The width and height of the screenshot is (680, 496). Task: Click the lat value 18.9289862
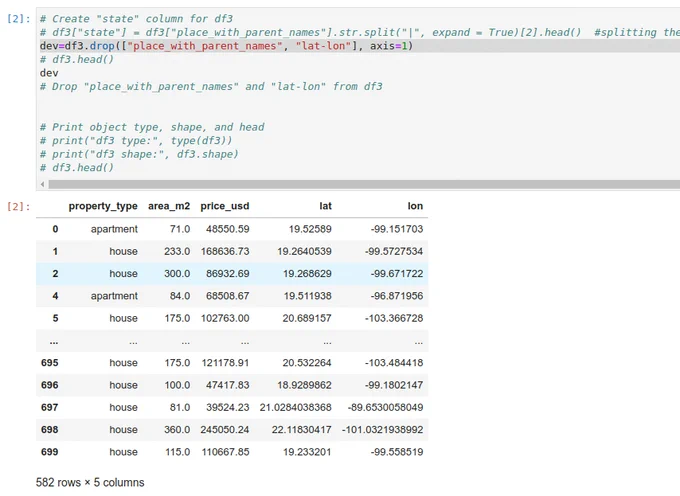(x=304, y=385)
